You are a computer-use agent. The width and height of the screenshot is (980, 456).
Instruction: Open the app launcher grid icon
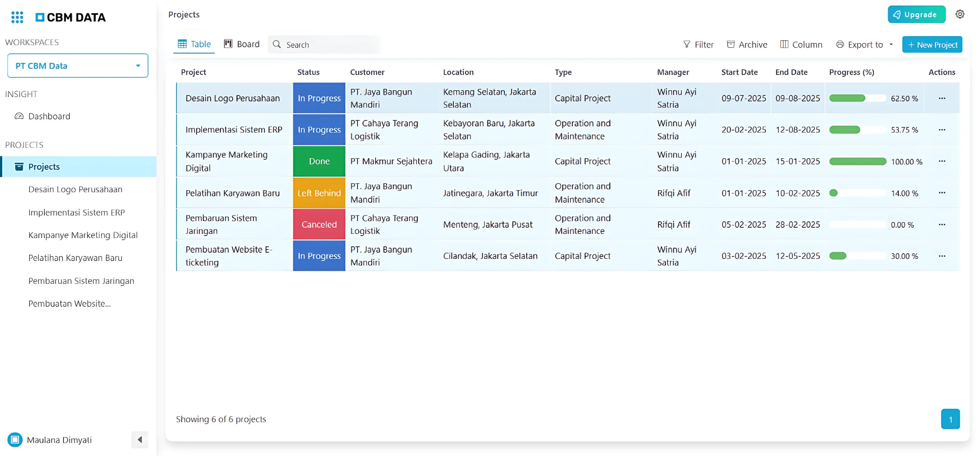(17, 17)
